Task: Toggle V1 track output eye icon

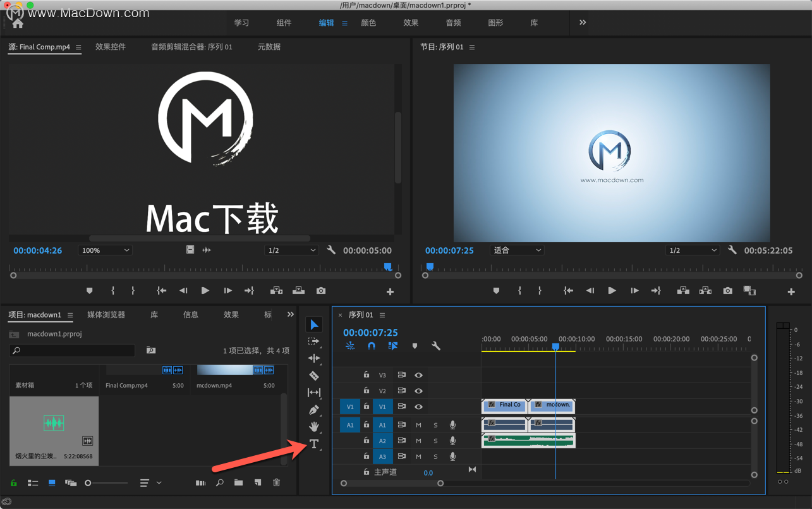Action: [418, 407]
